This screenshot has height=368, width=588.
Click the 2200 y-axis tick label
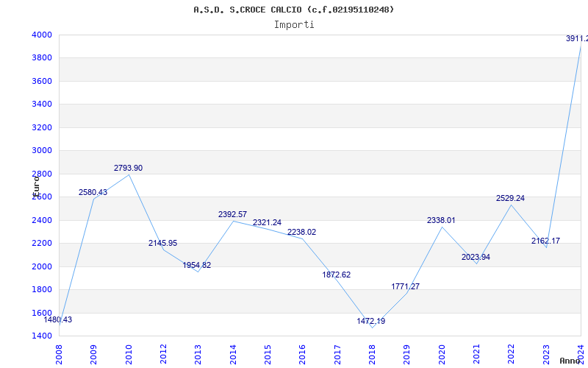coord(42,244)
